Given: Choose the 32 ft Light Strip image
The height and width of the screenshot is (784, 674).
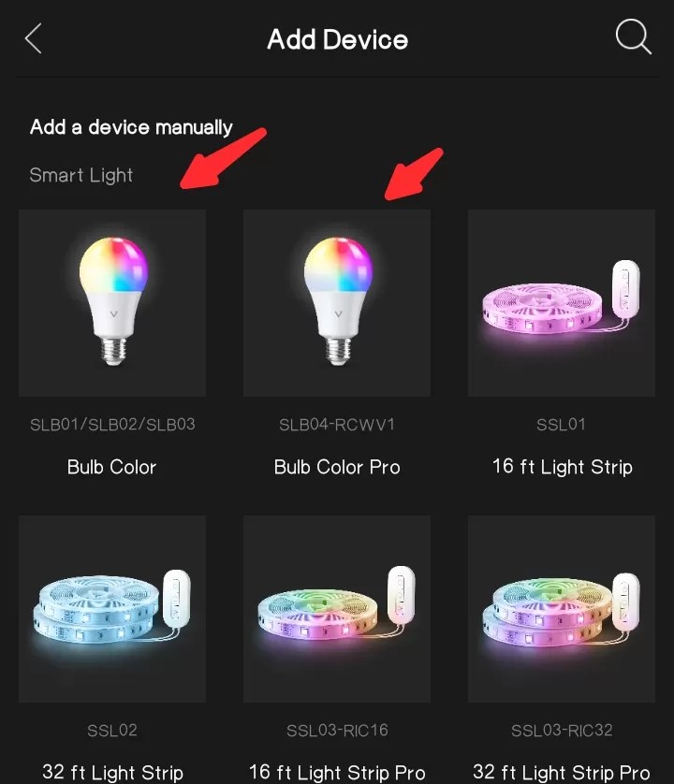Looking at the screenshot, I should [112, 608].
